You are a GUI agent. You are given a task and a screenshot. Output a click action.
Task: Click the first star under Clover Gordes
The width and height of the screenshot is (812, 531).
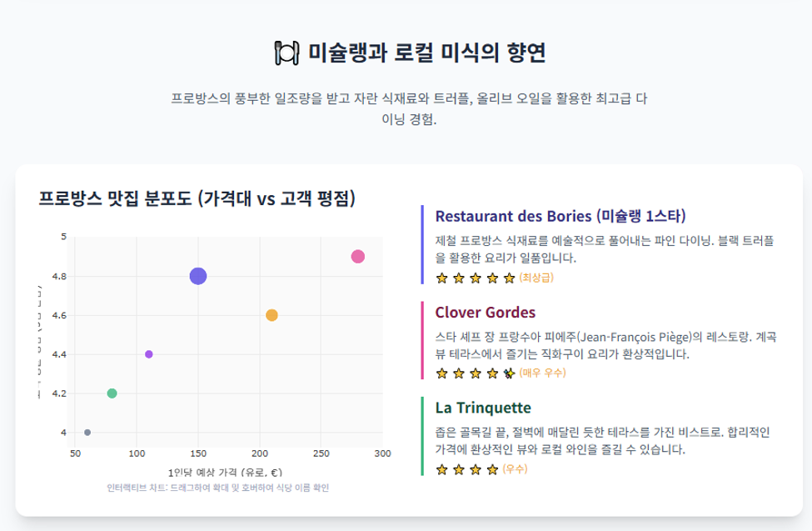point(441,373)
